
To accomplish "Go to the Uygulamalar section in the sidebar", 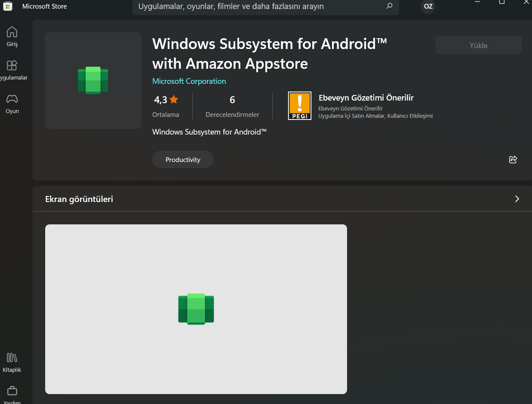I will (12, 70).
